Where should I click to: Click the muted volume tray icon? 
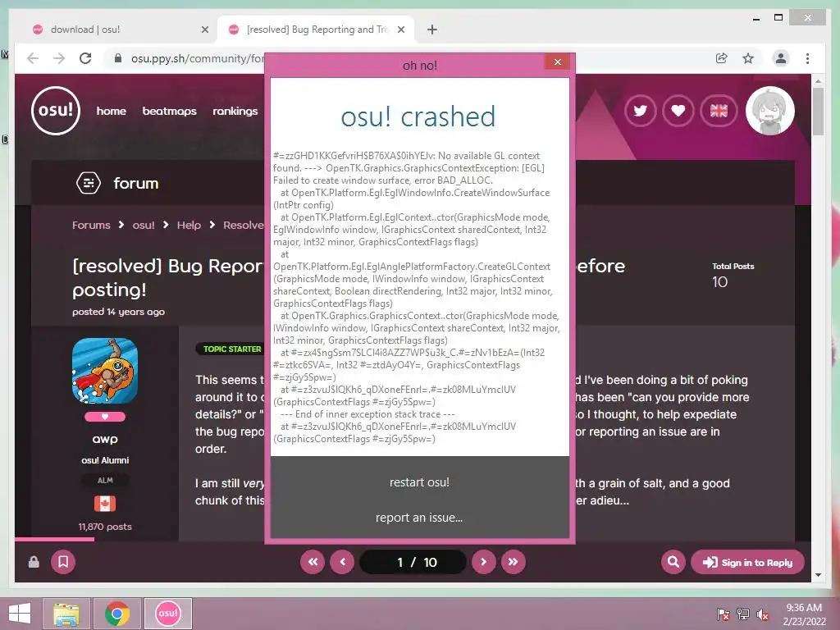click(763, 614)
